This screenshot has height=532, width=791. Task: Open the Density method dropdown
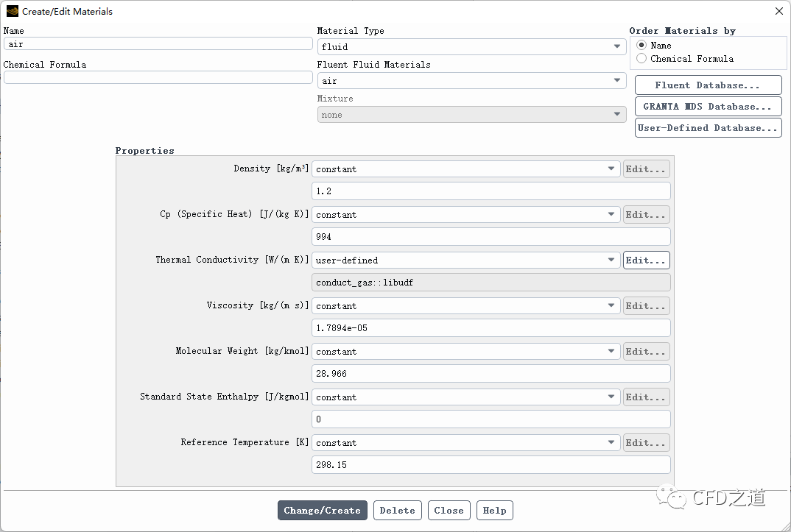[466, 169]
